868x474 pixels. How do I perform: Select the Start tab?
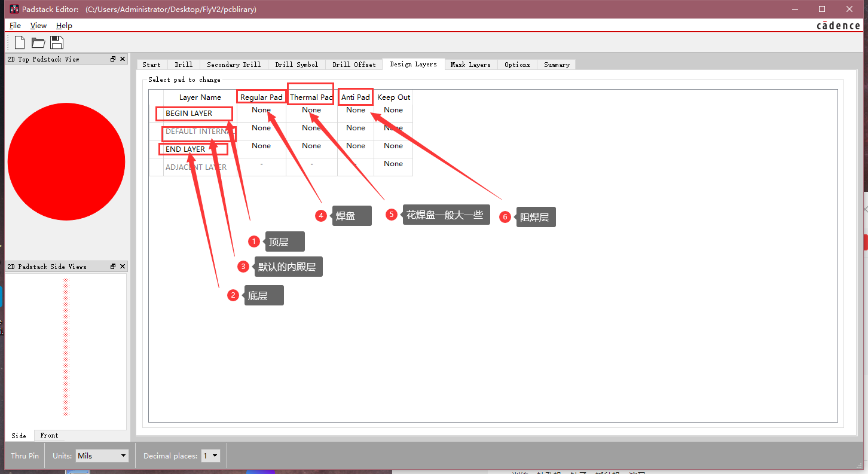[151, 64]
